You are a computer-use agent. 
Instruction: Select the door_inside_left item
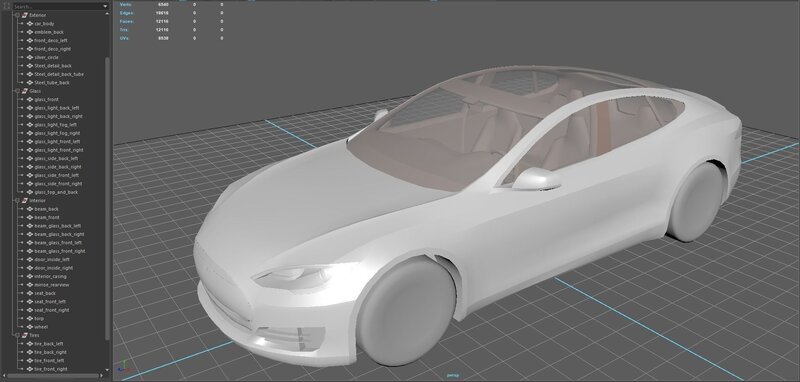tap(52, 260)
